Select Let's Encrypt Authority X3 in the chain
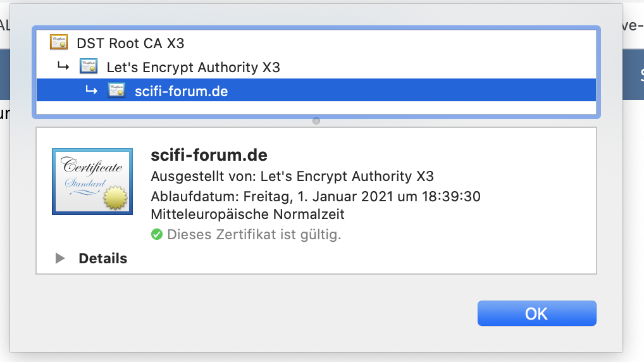 (193, 67)
